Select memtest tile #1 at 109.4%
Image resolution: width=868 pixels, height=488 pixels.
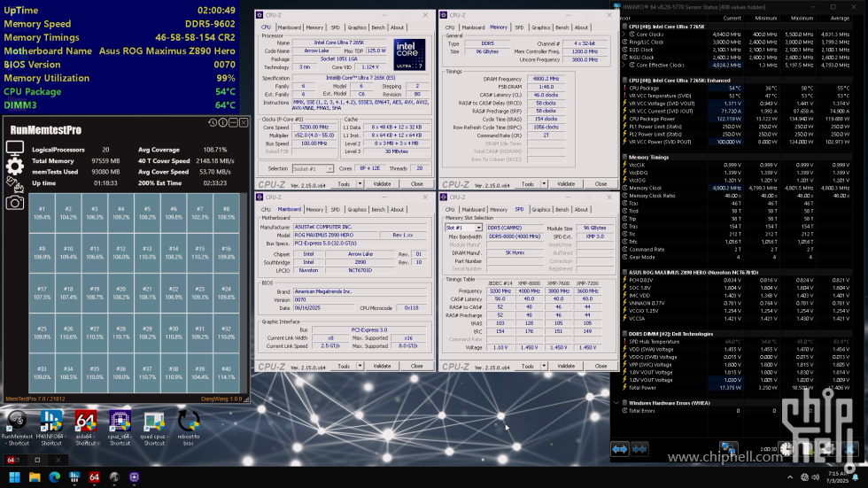pos(43,213)
